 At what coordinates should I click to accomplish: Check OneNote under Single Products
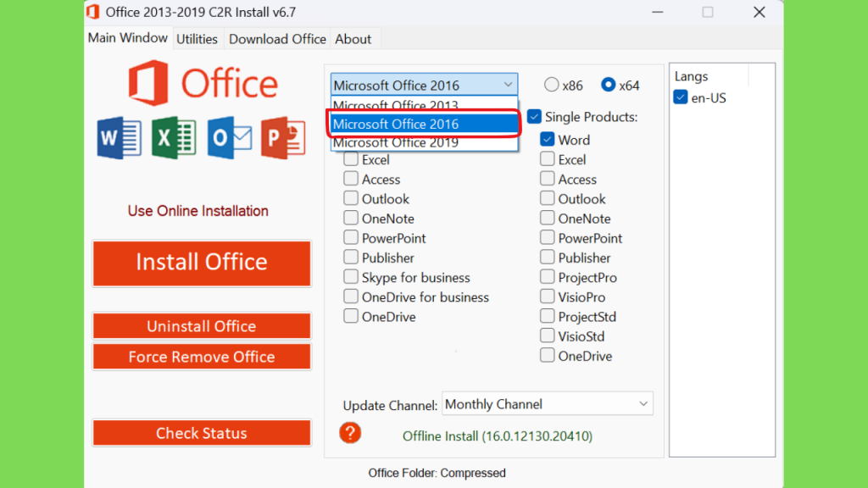point(547,218)
